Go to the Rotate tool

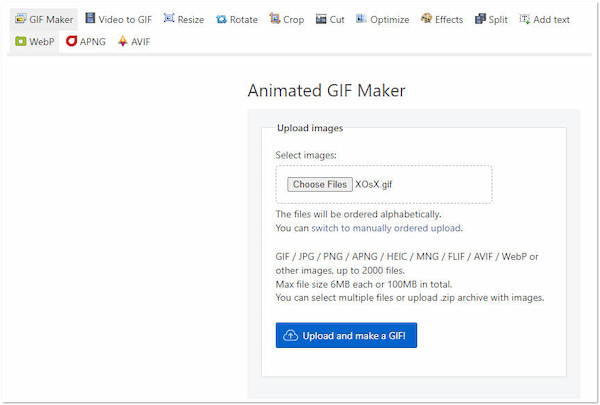pos(243,20)
